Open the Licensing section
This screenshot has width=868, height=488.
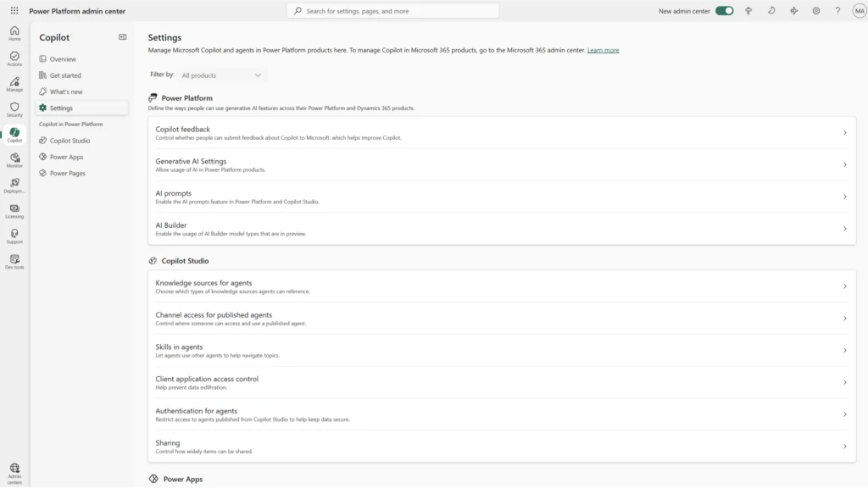click(x=14, y=211)
